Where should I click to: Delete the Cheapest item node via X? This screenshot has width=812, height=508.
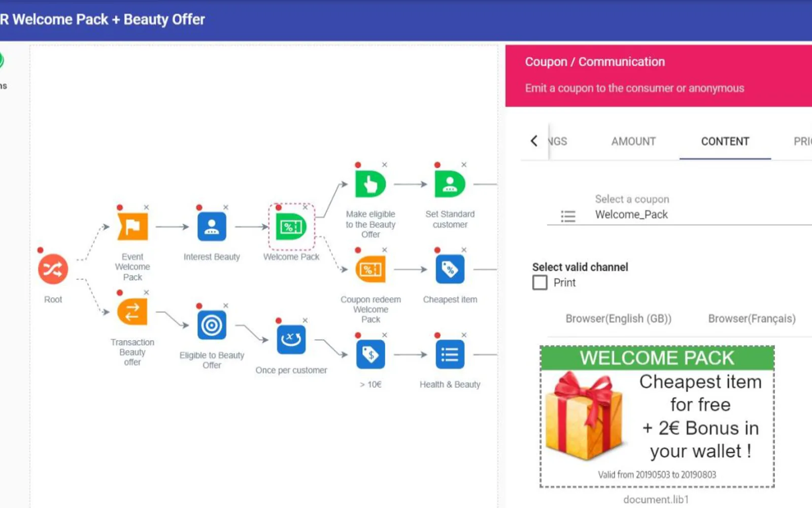click(464, 250)
